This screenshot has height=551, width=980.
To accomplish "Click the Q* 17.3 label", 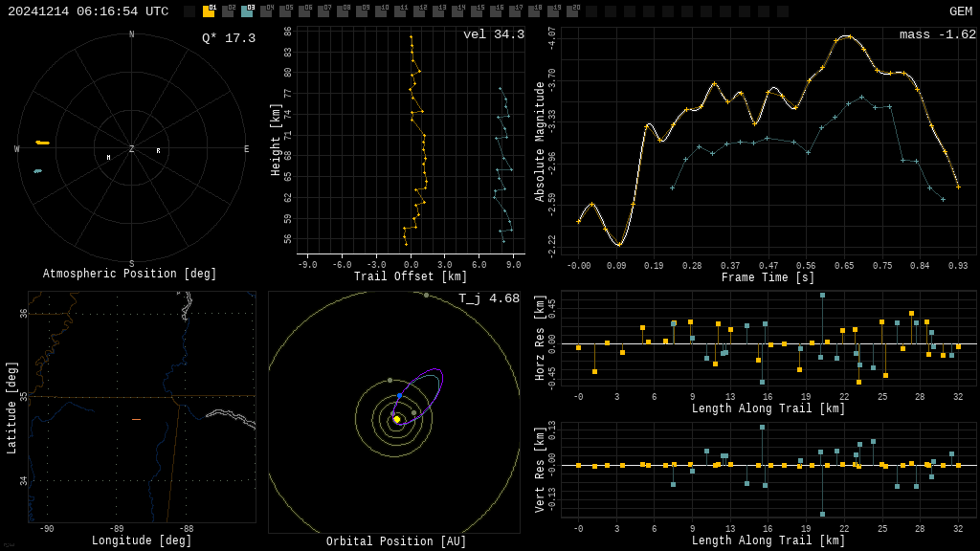I will (x=228, y=38).
